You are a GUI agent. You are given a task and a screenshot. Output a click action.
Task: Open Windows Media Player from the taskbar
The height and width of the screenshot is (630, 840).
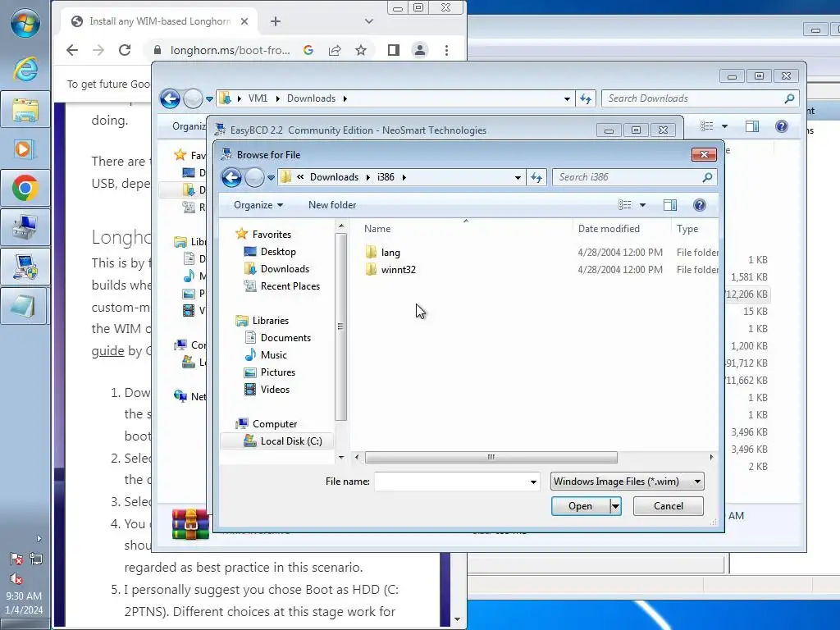(25, 148)
